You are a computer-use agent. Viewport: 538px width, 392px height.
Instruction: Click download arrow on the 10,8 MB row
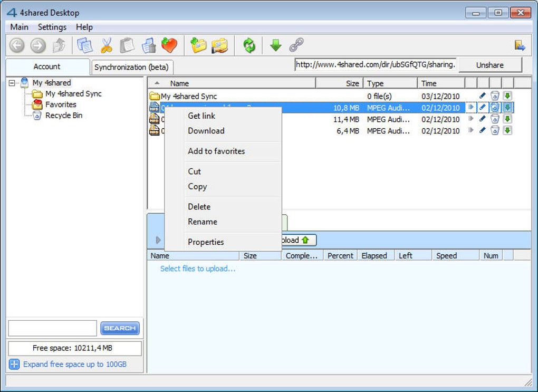click(507, 108)
